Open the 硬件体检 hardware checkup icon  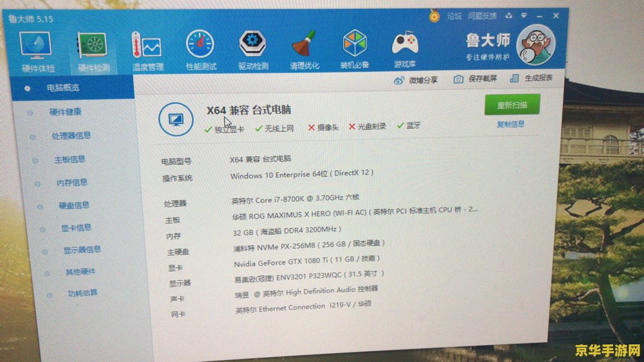tap(36, 52)
